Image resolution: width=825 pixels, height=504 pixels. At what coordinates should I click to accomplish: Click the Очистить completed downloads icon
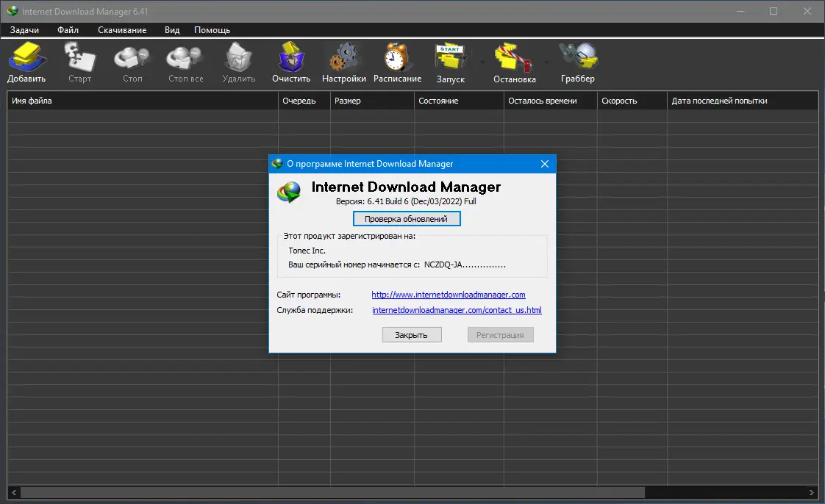click(x=290, y=61)
